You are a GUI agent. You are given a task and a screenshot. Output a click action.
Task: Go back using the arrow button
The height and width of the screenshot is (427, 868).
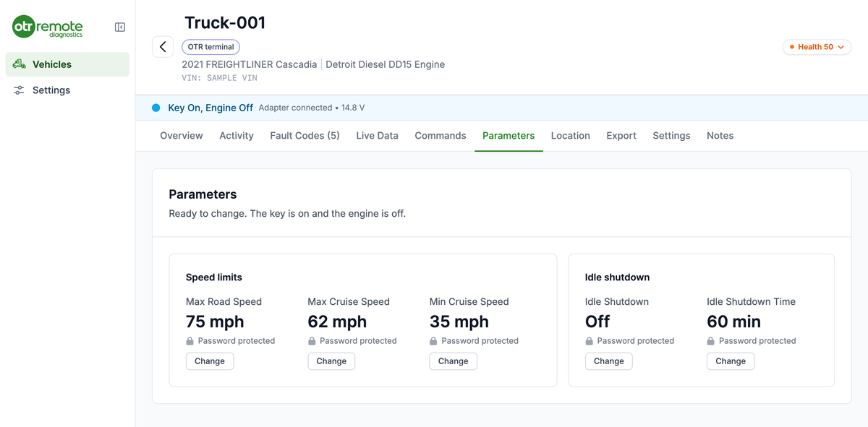[163, 47]
